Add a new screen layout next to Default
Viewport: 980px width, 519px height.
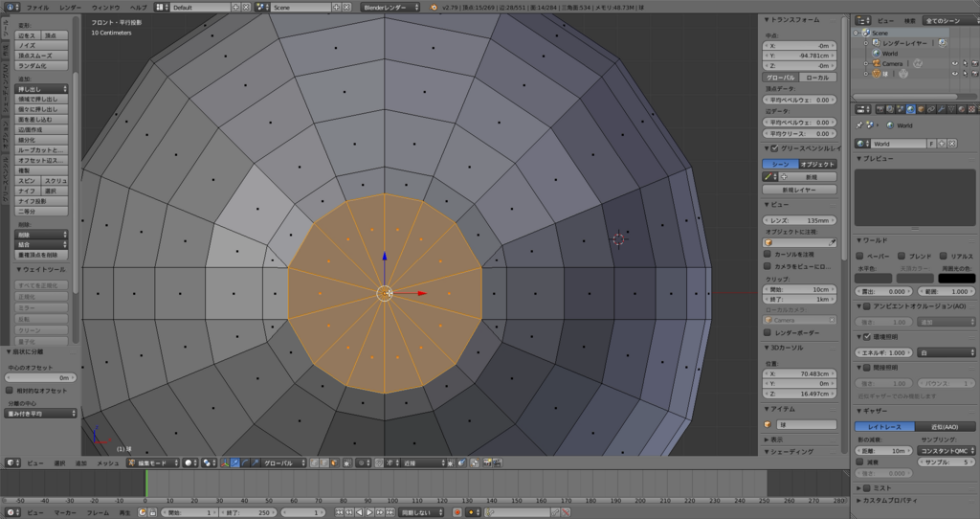tap(235, 7)
